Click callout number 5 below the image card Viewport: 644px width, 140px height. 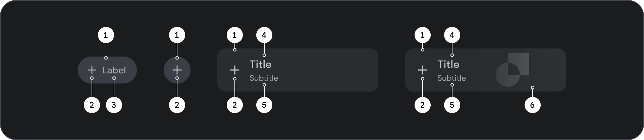pos(452,105)
